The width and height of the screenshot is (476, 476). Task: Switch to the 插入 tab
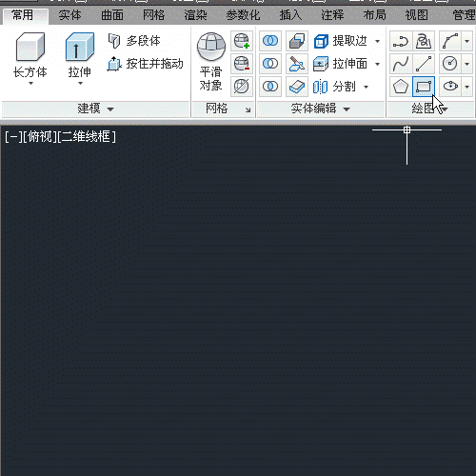290,15
